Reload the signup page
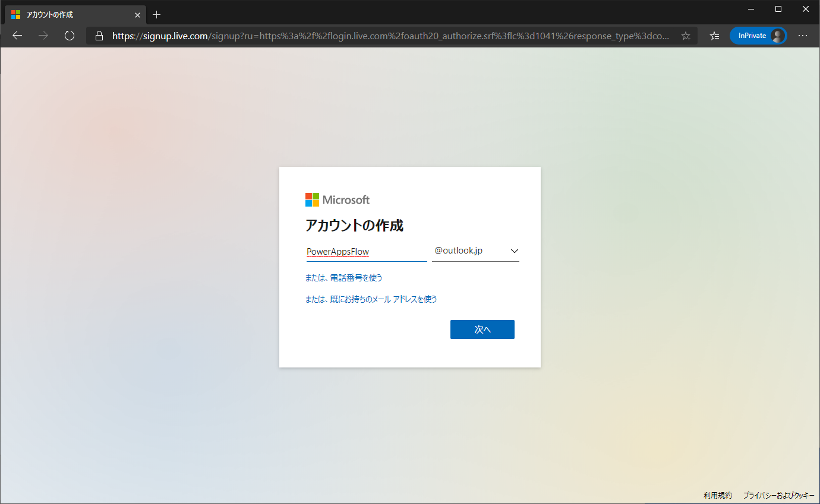This screenshot has height=504, width=820. pyautogui.click(x=70, y=36)
